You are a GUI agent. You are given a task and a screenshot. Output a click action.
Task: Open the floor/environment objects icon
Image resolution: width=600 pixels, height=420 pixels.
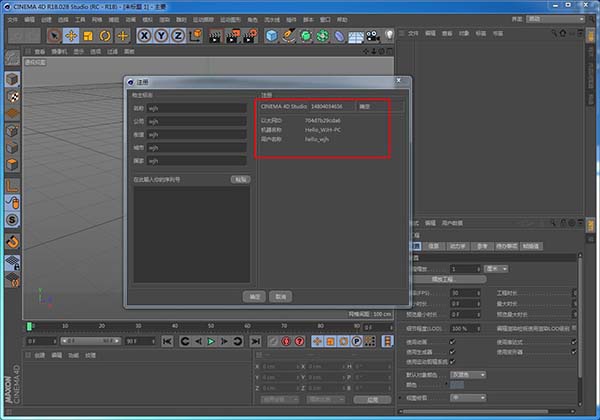[x=356, y=36]
